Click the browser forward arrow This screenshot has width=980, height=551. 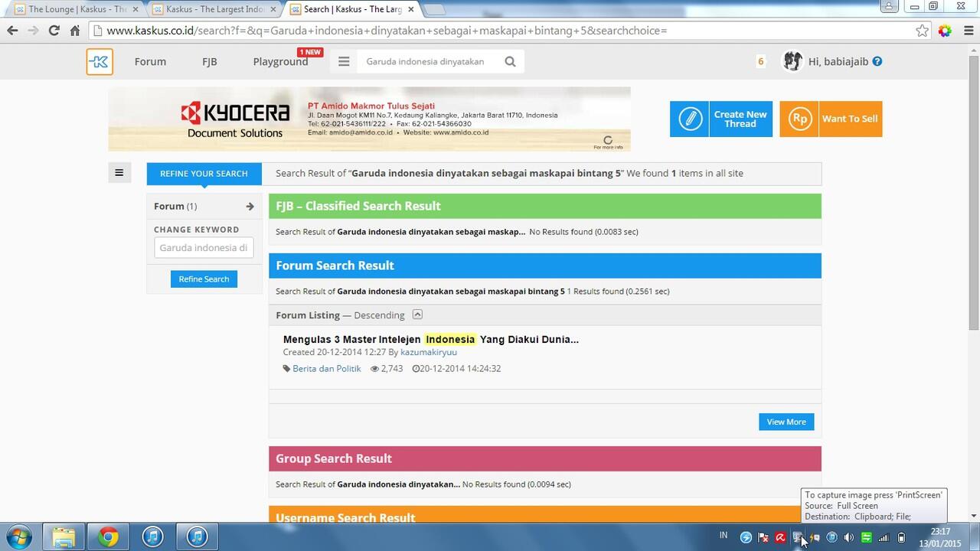click(x=33, y=31)
